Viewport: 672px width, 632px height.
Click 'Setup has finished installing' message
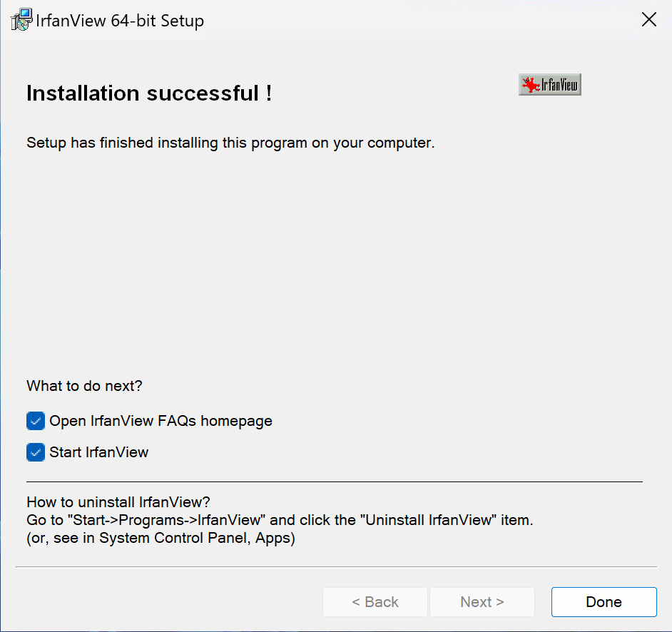coord(230,143)
